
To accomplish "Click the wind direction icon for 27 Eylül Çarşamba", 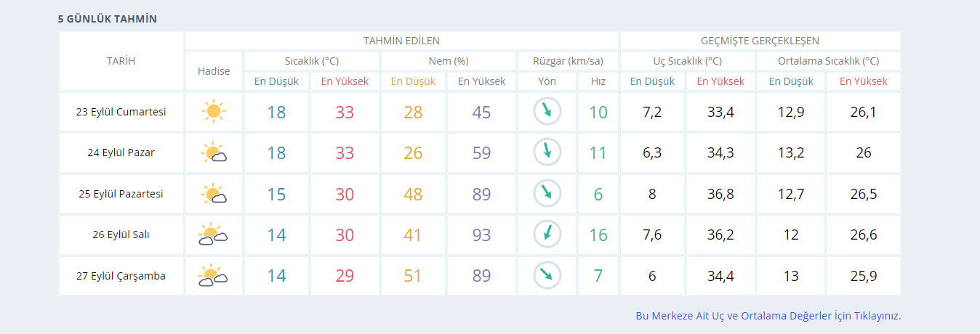I will click(547, 276).
